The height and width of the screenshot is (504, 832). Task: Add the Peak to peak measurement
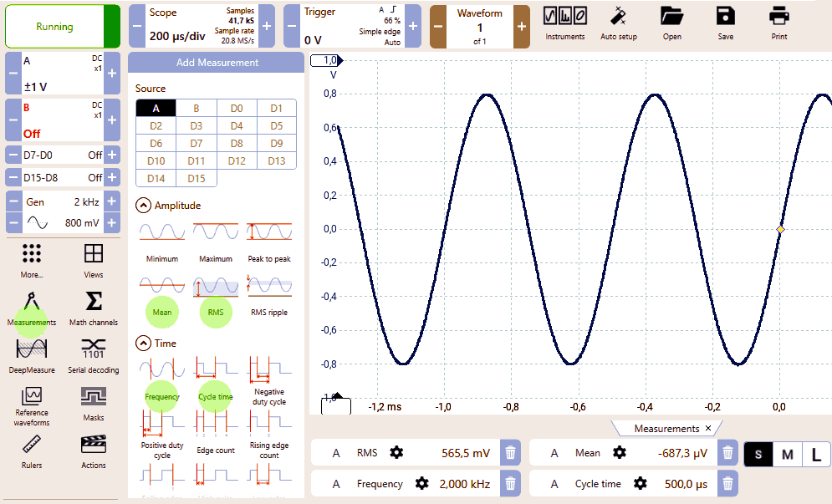[x=269, y=243]
